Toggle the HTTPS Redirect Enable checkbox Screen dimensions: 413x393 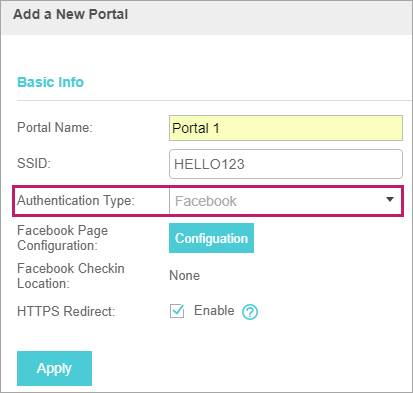tap(177, 311)
